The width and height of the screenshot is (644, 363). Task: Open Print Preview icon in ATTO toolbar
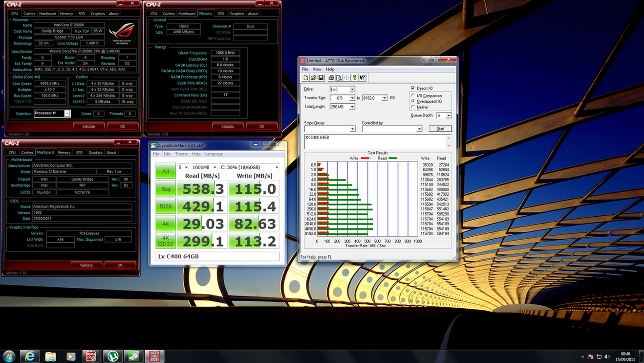339,78
